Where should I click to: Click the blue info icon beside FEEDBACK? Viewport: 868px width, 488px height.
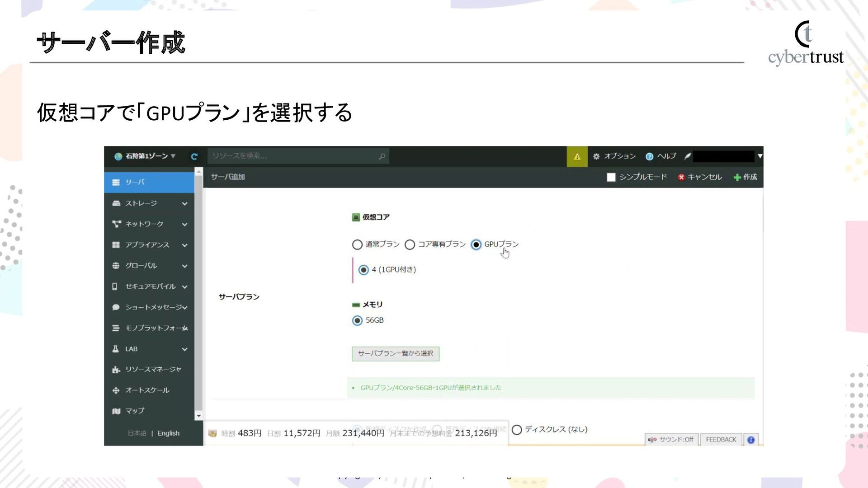pos(751,440)
